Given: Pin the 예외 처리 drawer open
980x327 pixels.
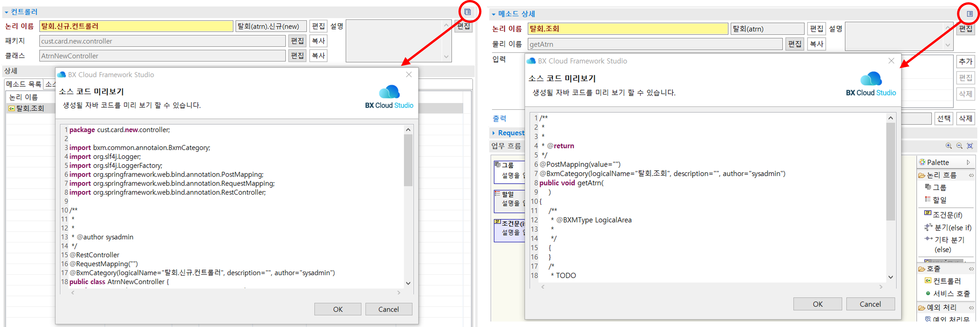Looking at the screenshot, I should click(x=971, y=307).
